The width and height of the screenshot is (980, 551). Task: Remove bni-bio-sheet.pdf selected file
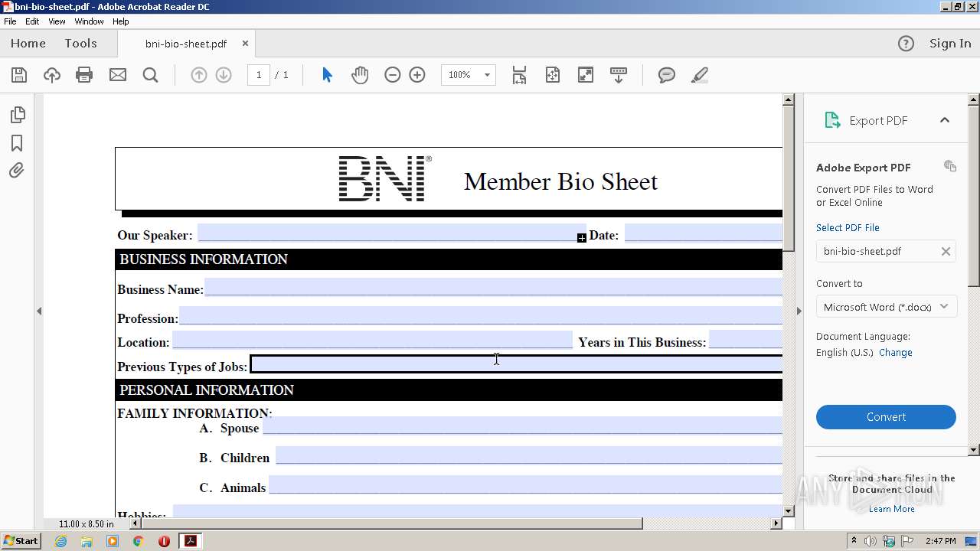[x=946, y=251]
